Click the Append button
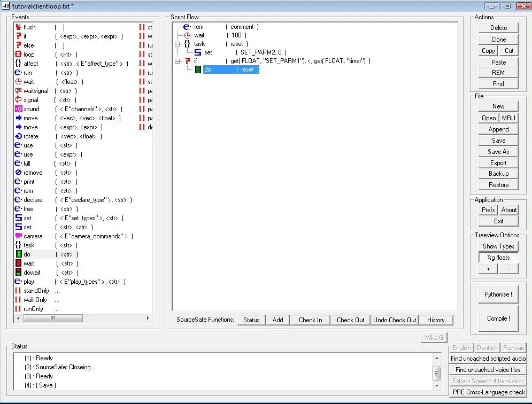532x404 pixels. click(498, 129)
